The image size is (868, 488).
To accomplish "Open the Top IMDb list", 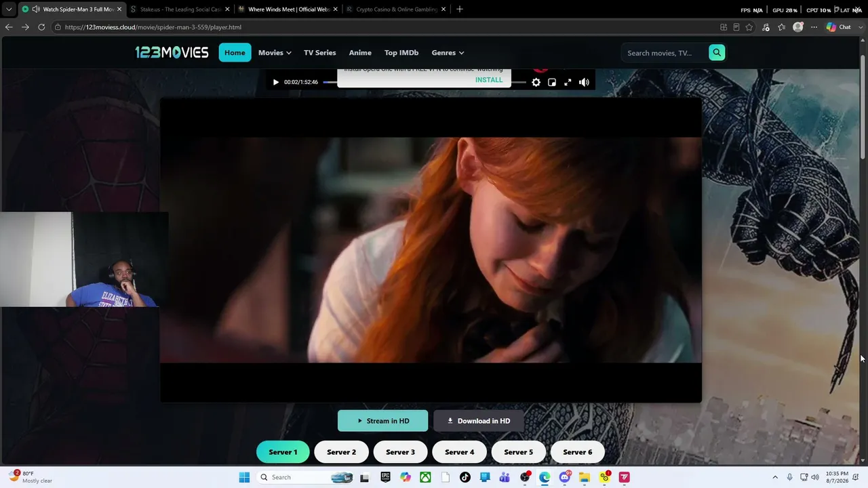I will coord(401,53).
